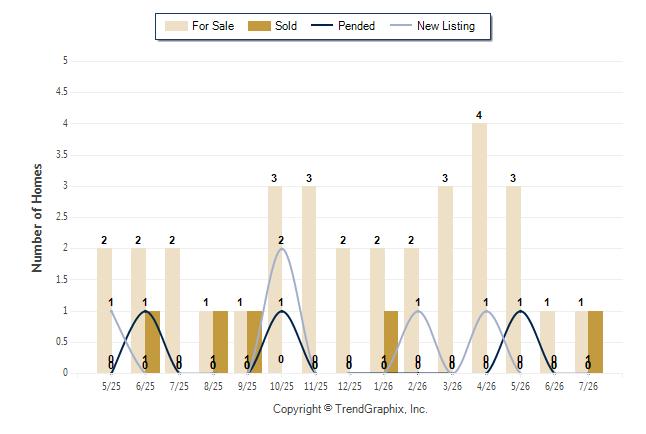Select the For Sale legend label
The width and height of the screenshot is (646, 434).
pyautogui.click(x=213, y=26)
